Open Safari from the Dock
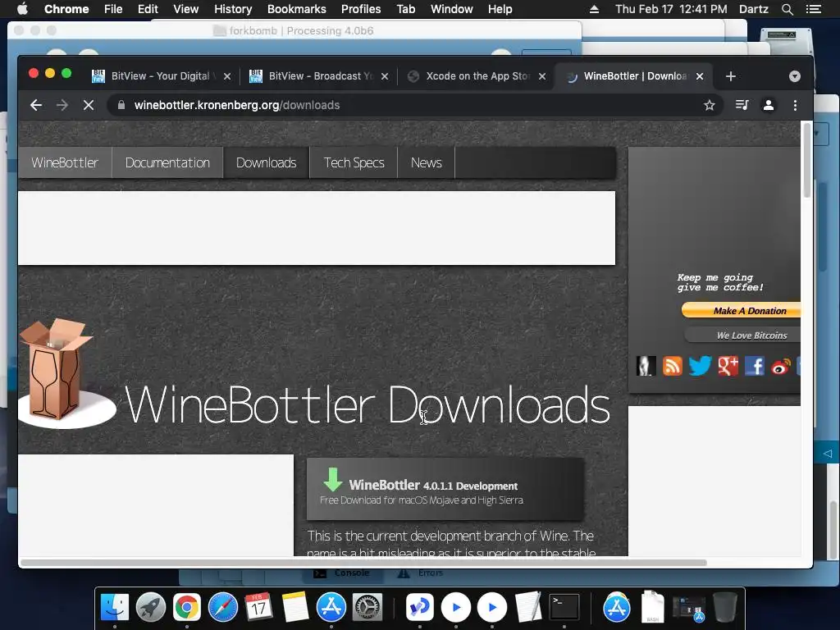The height and width of the screenshot is (630, 840). pyautogui.click(x=223, y=607)
